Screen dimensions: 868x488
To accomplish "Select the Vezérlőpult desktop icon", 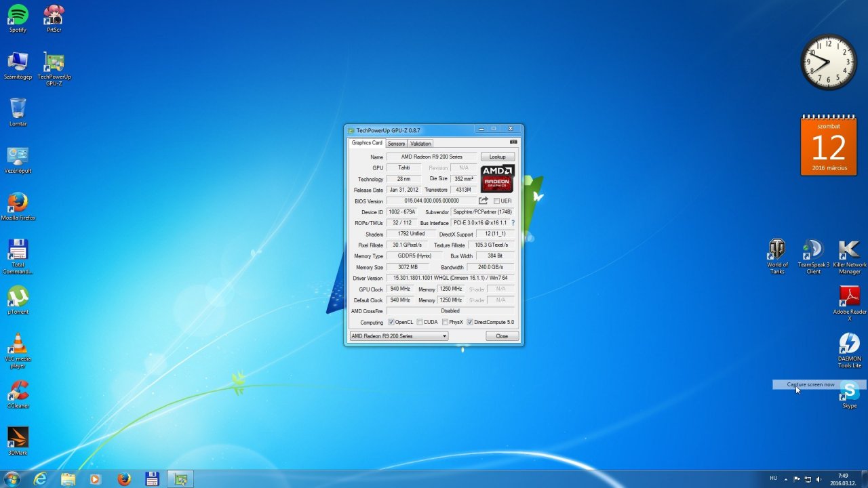I will click(18, 160).
